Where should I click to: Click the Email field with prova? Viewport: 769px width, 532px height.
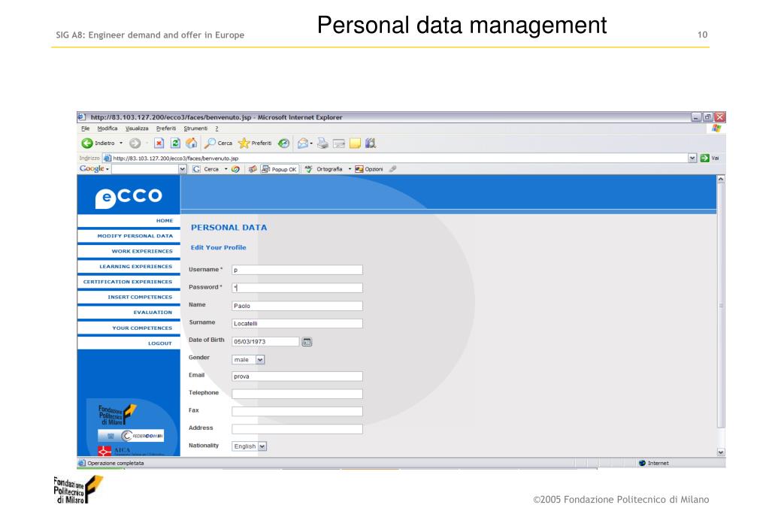pyautogui.click(x=297, y=376)
